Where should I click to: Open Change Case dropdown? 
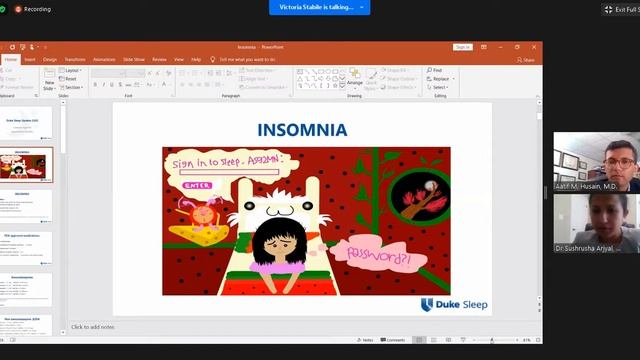150,84
